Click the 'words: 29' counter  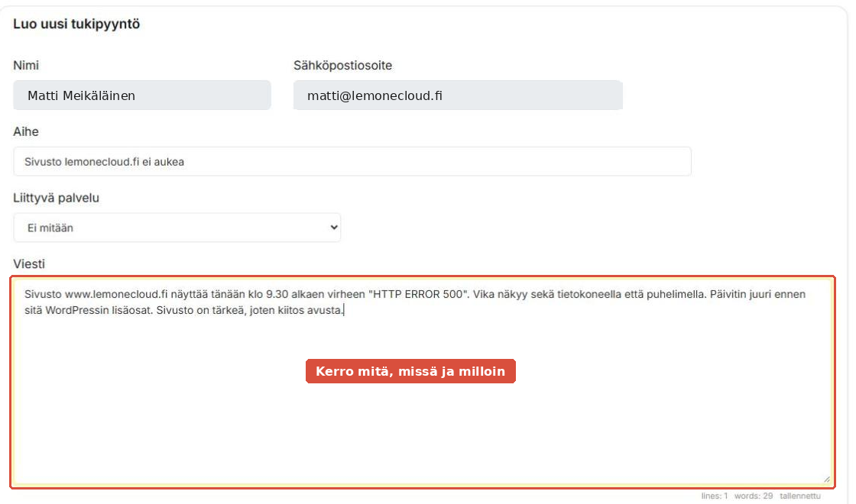coord(754,496)
